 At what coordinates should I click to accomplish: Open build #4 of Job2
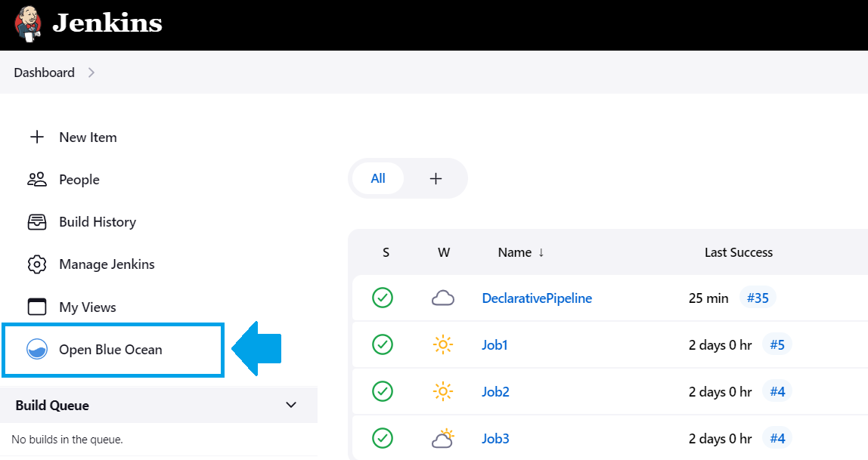pyautogui.click(x=777, y=392)
